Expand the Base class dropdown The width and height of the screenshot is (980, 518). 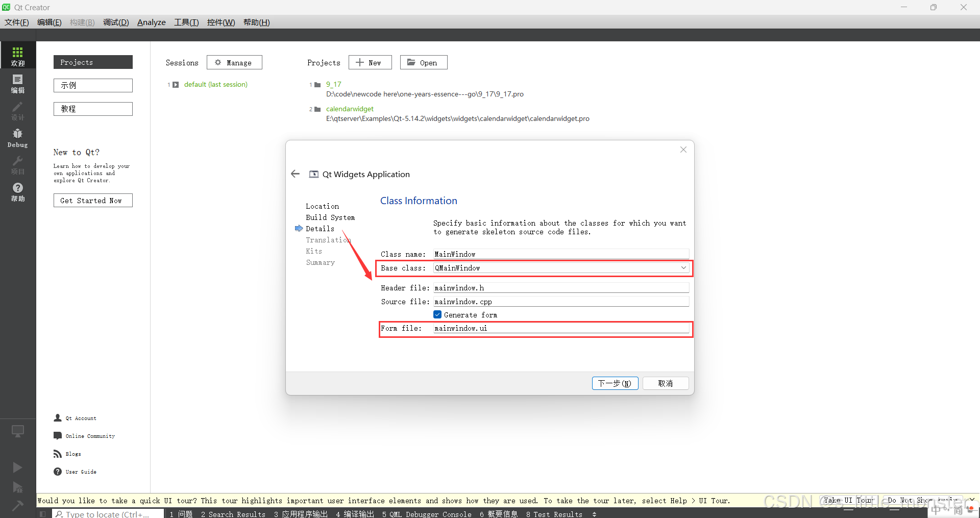point(683,268)
